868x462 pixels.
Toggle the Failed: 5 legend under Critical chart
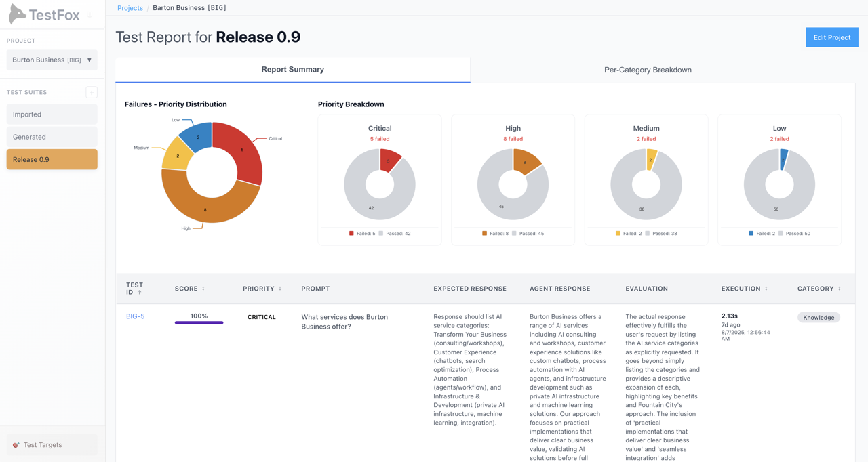pos(361,233)
